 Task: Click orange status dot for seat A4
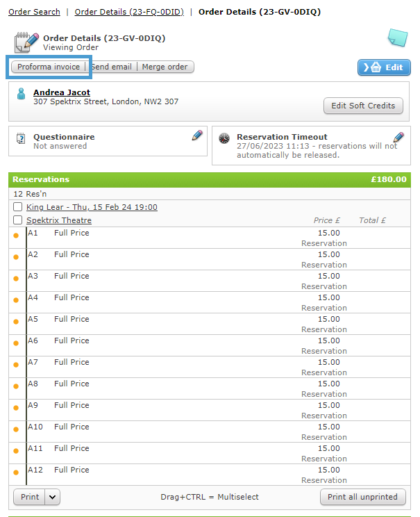pyautogui.click(x=16, y=300)
